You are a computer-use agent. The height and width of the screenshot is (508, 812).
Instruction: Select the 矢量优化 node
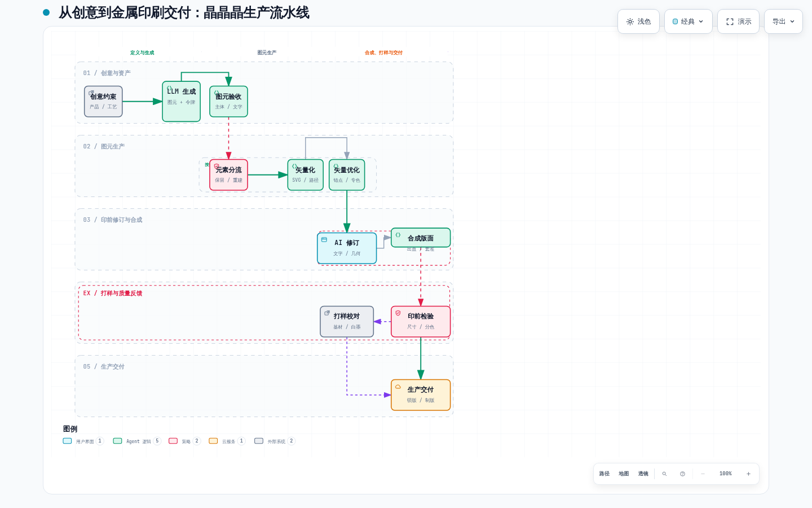(x=347, y=175)
